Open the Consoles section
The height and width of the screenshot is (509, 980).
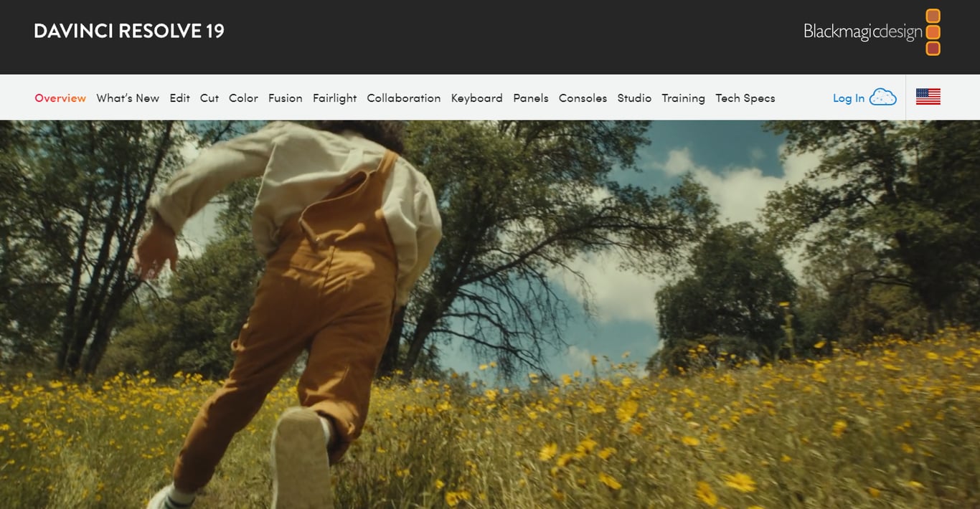[x=583, y=98]
